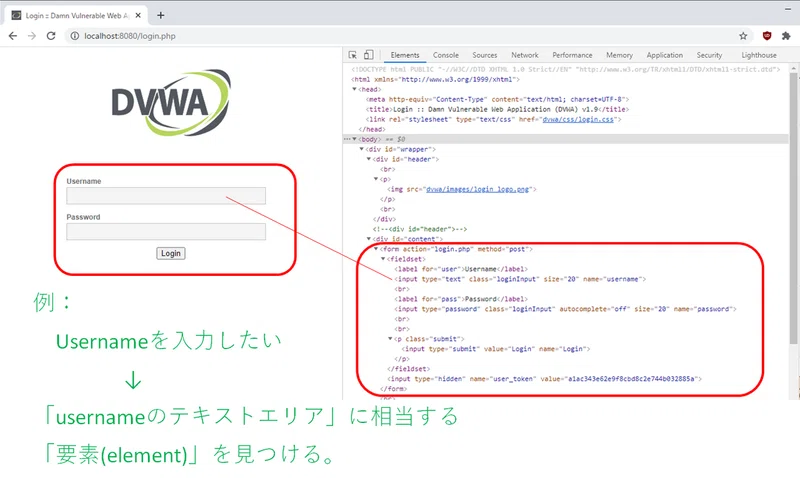Switch to the Console tab
The image size is (800, 478).
(445, 55)
